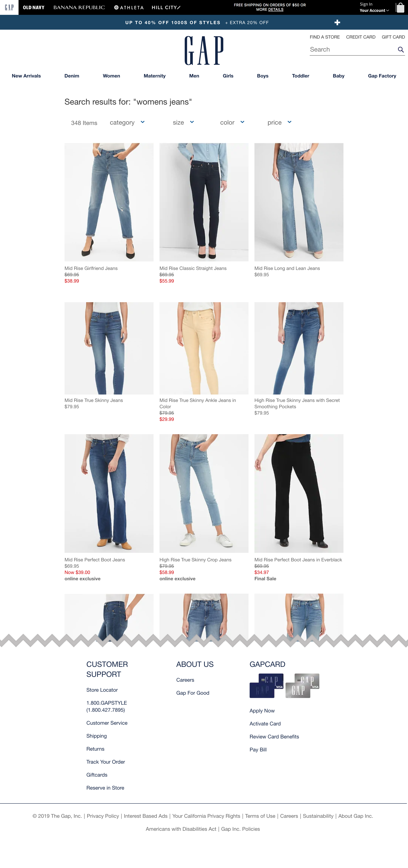This screenshot has height=868, width=408.
Task: Open the size filter dropdown
Action: click(183, 122)
